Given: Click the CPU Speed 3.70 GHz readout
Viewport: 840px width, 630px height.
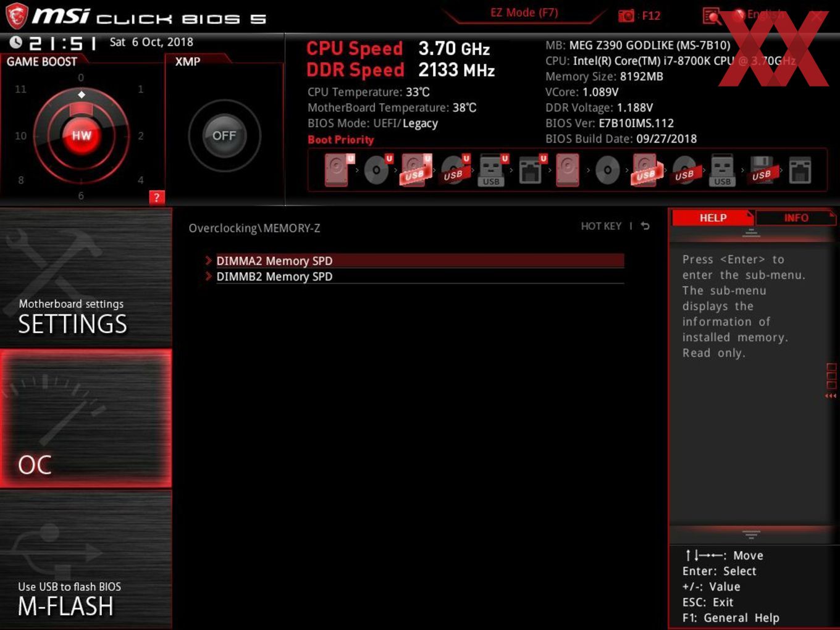Looking at the screenshot, I should click(x=398, y=48).
